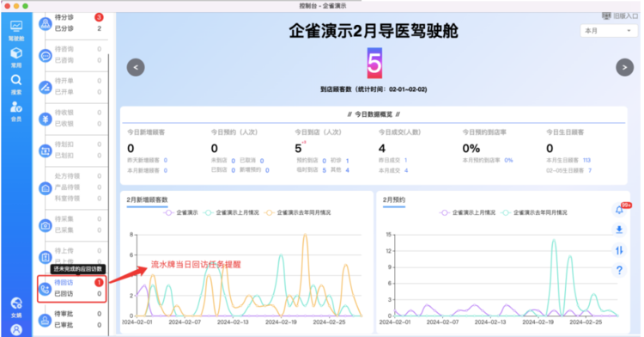Screen dimensions: 644x337
Task: Toggle 企雀演示去年同月情况 legend in 新增顾客数 chart
Action: click(297, 212)
